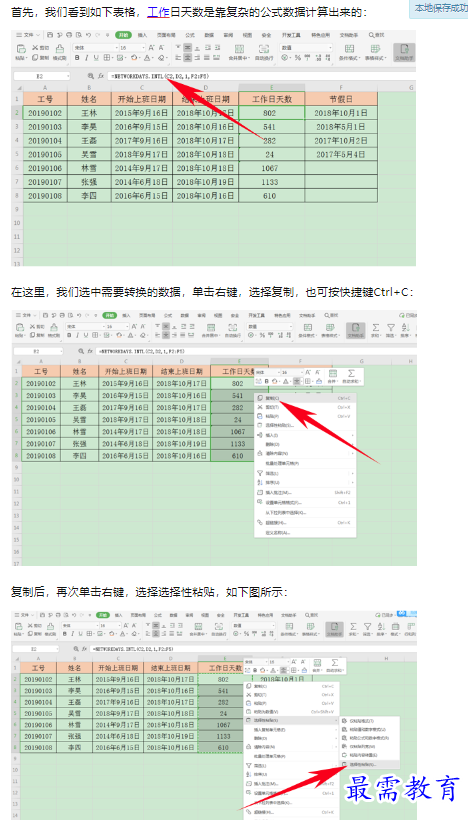Click the 文档助手 highlighted ribbon button in first image
Screen dimensions: 468x820
[404, 53]
